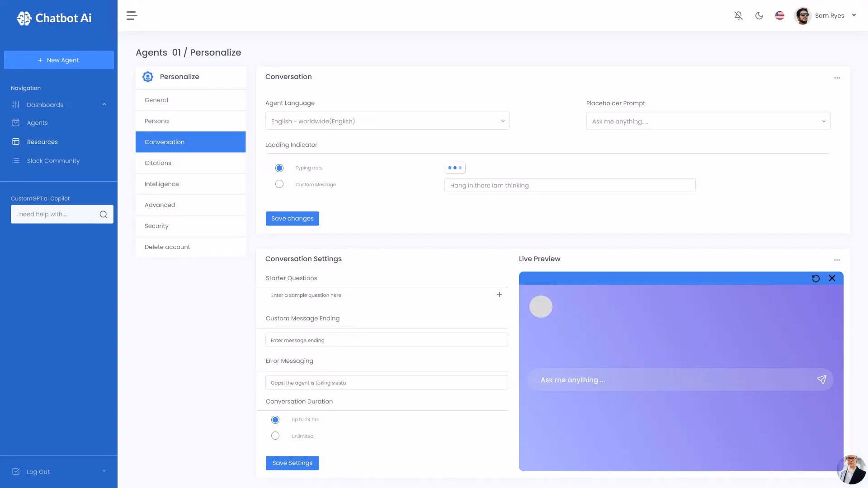Toggle dark mode moon icon

coord(759,16)
